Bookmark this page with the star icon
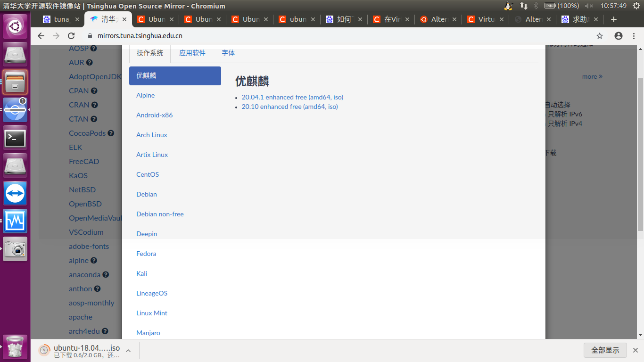Viewport: 644px width, 362px height. point(600,36)
